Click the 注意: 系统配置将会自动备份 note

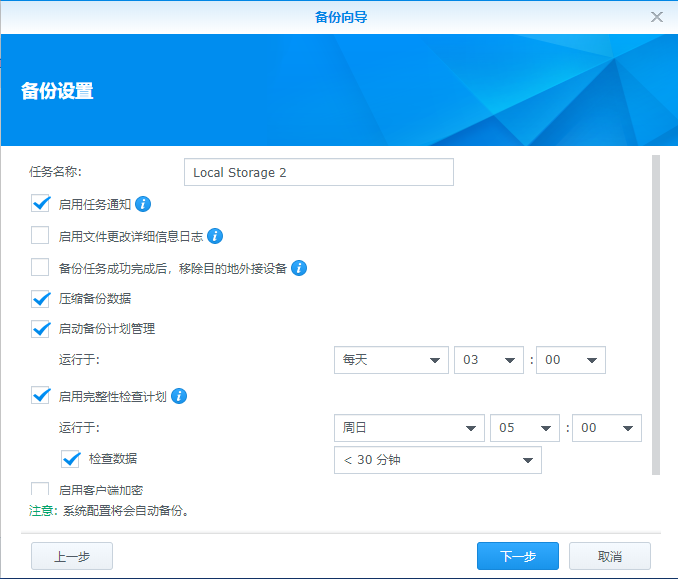(x=109, y=511)
